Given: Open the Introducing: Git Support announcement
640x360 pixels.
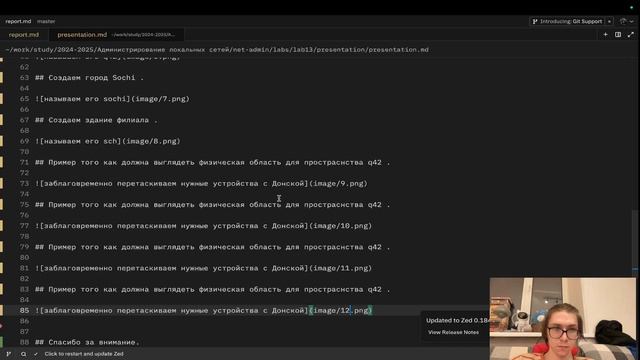Looking at the screenshot, I should pos(567,21).
